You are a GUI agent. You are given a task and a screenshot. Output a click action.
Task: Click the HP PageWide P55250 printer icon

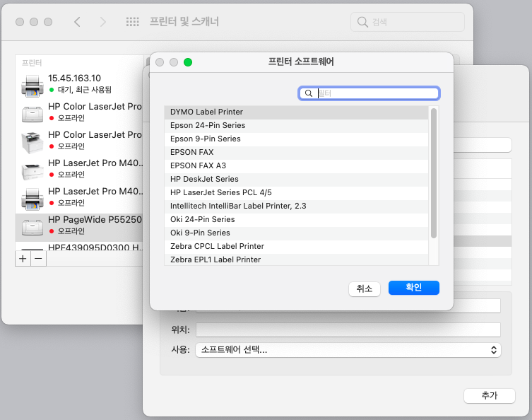point(32,227)
